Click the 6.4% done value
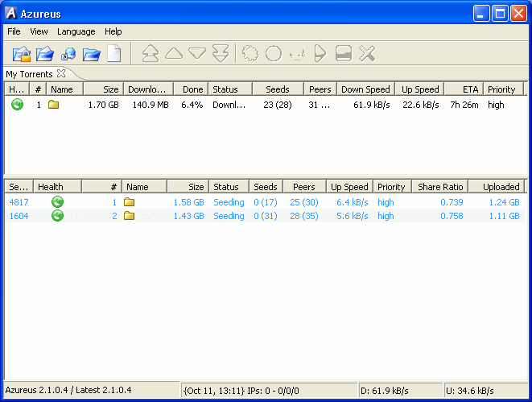 click(x=192, y=105)
